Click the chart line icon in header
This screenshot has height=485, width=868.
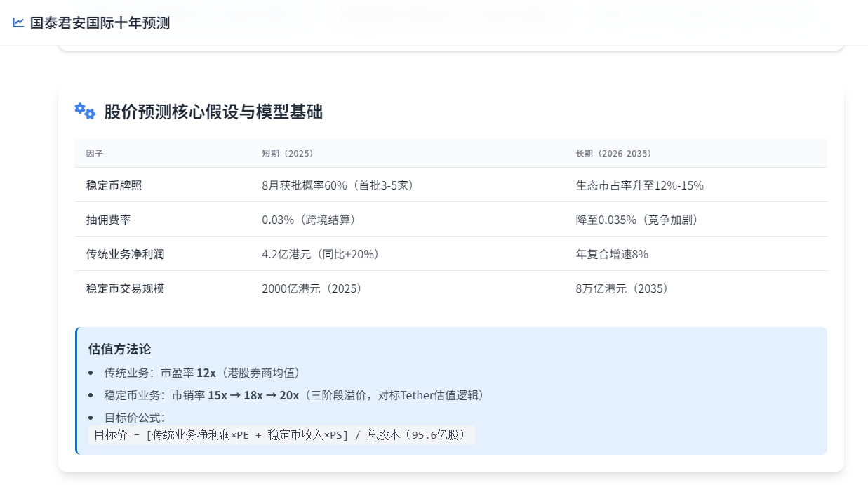pyautogui.click(x=18, y=22)
